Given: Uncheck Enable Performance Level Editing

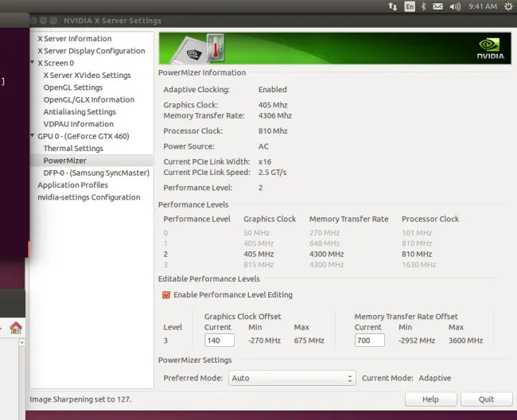Looking at the screenshot, I should click(x=166, y=295).
